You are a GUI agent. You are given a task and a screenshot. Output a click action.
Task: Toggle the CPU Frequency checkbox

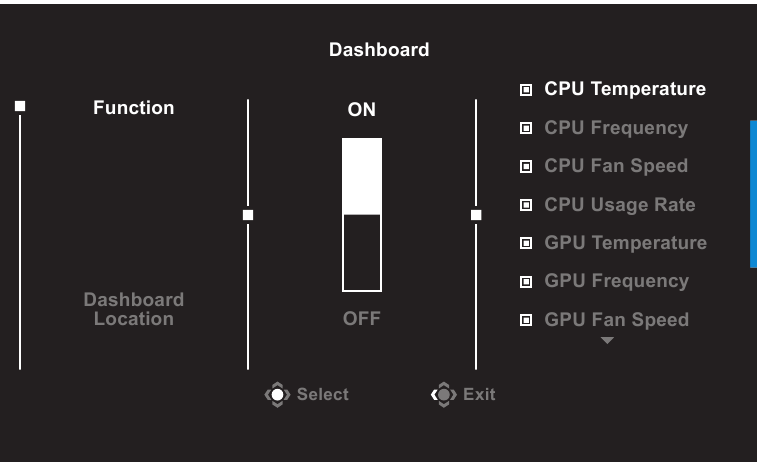526,128
